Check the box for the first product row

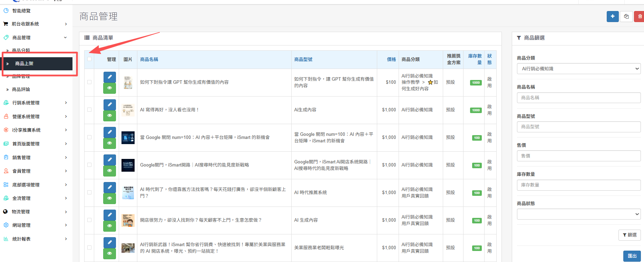(x=89, y=82)
